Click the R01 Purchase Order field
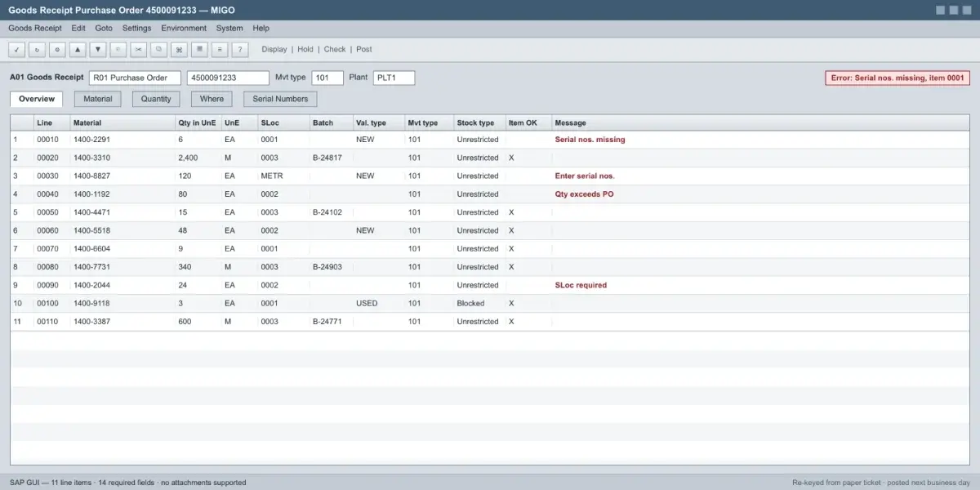The image size is (980, 490). coord(135,78)
